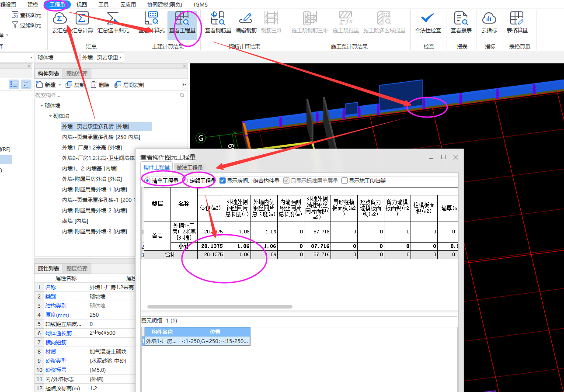The width and height of the screenshot is (564, 392).
Task: Open 外墙--页岩承重 component dropdown
Action: (x=102, y=57)
